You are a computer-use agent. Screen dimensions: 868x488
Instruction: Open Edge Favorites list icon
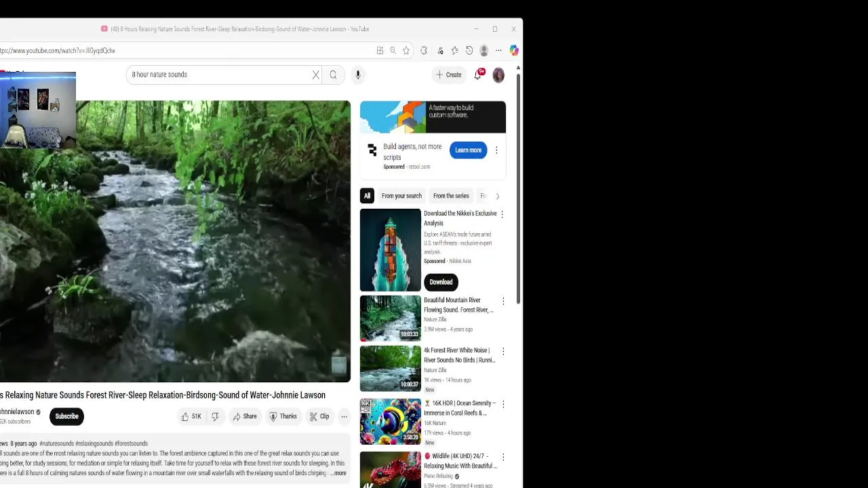coord(454,50)
